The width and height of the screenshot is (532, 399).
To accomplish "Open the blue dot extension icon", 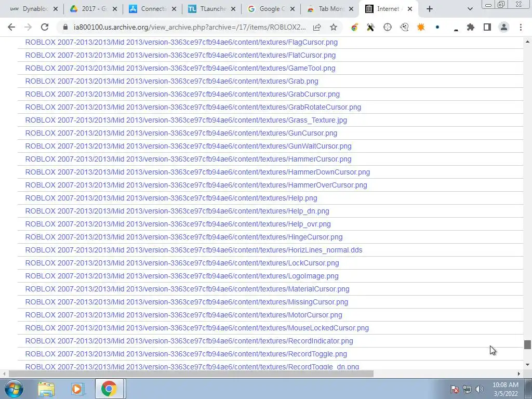I will [437, 27].
